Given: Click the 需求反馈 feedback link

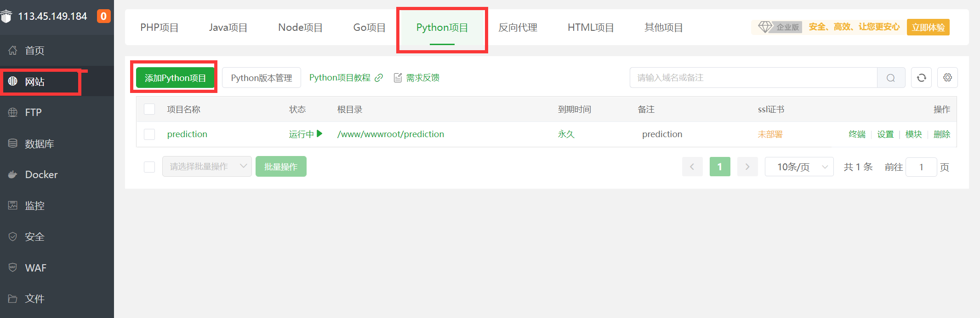Looking at the screenshot, I should (423, 78).
